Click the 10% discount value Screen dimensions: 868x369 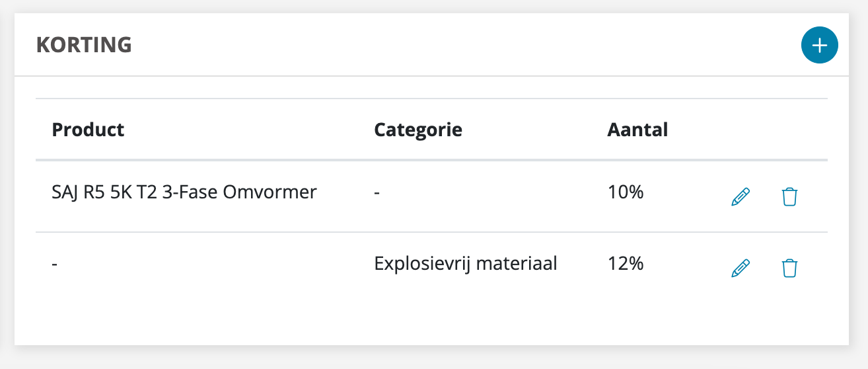click(625, 192)
